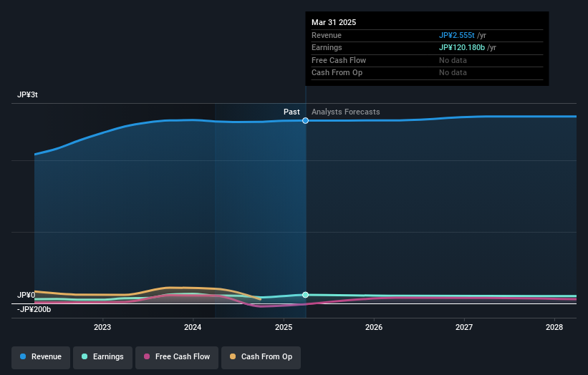This screenshot has height=375, width=588.
Task: Click the Analysts Forecasts label
Action: pyautogui.click(x=346, y=112)
